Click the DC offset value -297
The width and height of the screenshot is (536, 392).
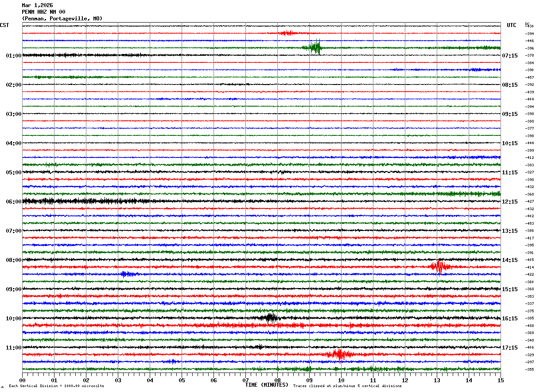click(x=529, y=362)
